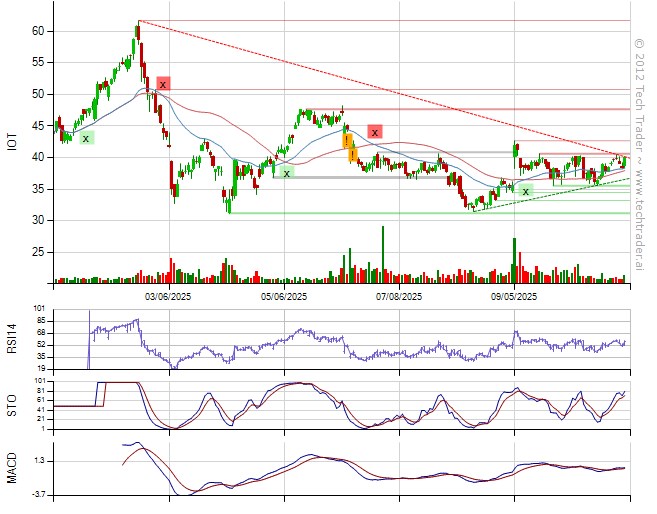Select the 09/05/2025 date label

click(x=514, y=296)
